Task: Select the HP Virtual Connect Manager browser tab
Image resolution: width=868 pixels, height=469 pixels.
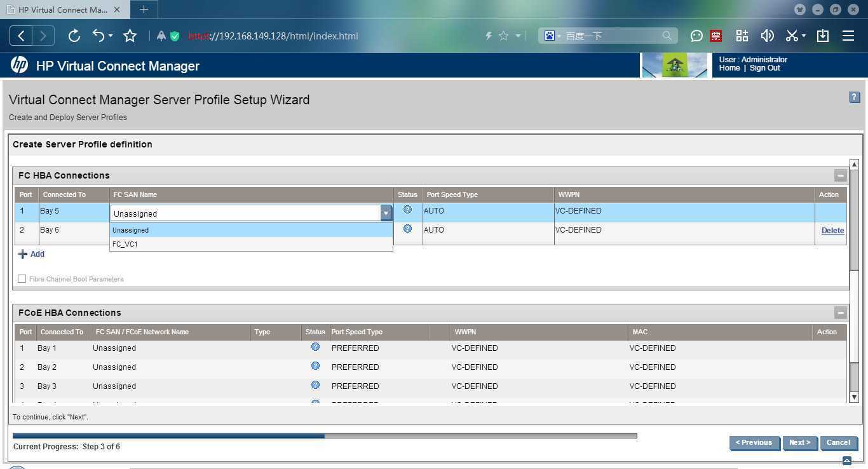Action: click(x=64, y=10)
